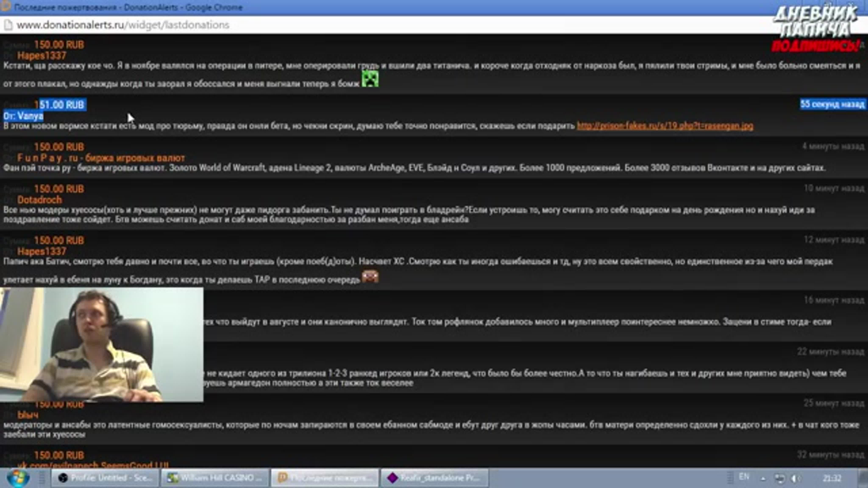Click the green creeper emote image

pos(370,79)
